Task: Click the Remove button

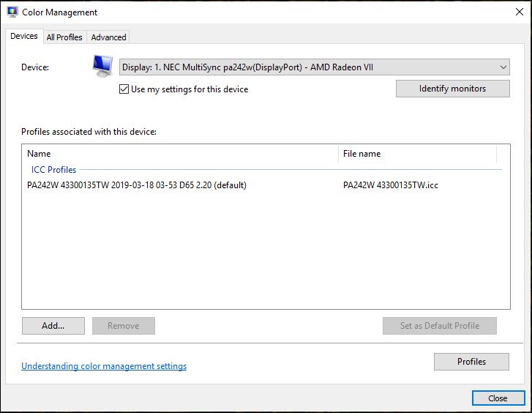Action: tap(124, 326)
